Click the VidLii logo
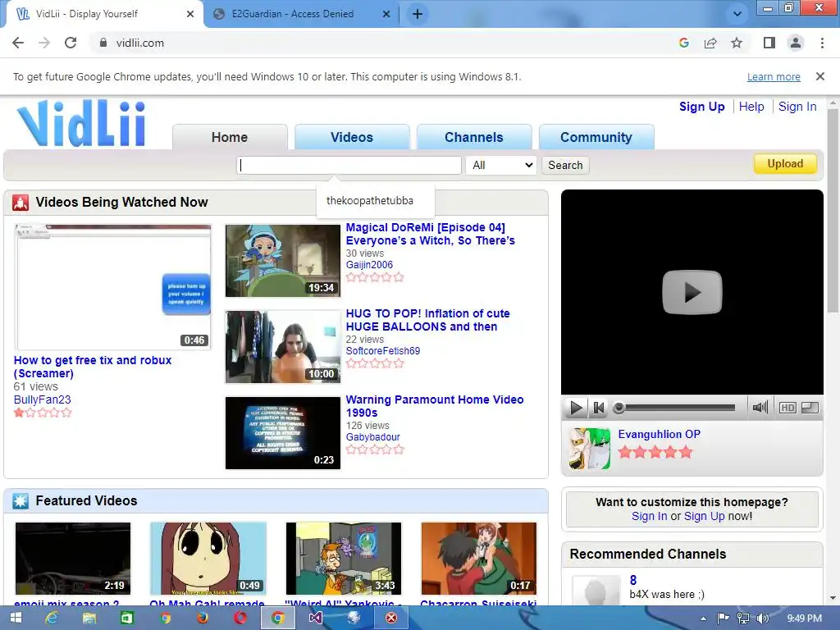This screenshot has width=840, height=630. point(81,123)
